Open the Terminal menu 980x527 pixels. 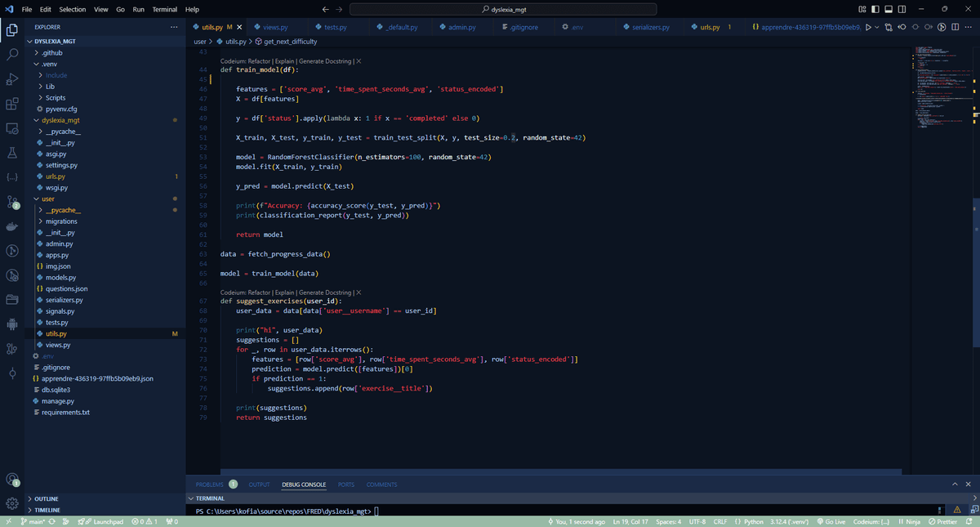click(x=165, y=9)
